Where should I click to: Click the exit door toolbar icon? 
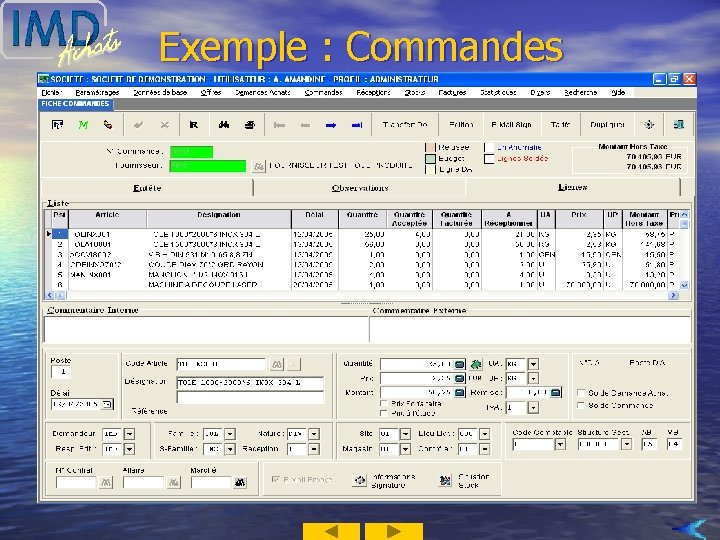679,124
